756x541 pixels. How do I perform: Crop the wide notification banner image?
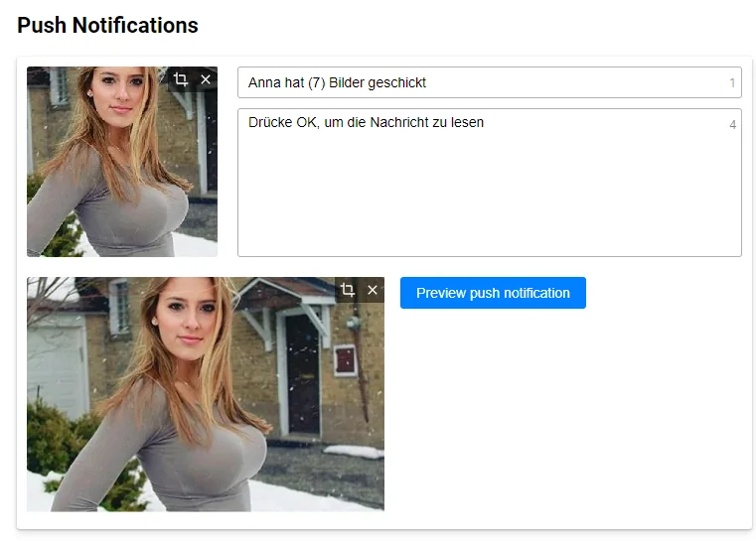click(x=348, y=290)
